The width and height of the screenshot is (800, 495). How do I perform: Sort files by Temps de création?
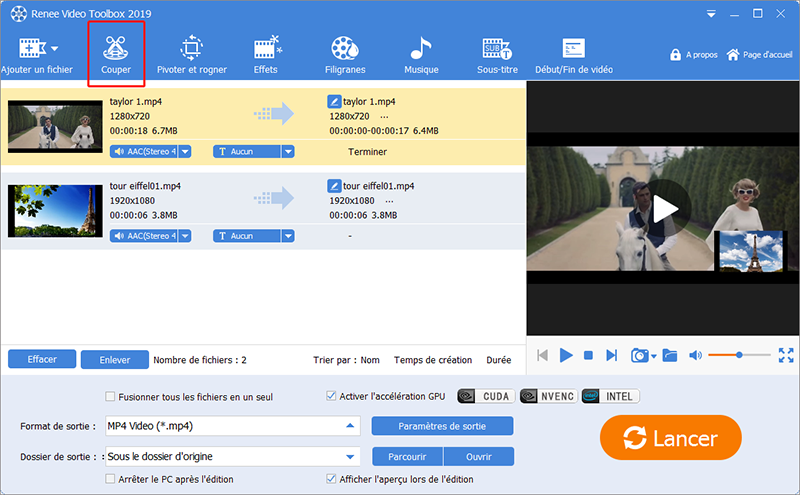click(433, 360)
